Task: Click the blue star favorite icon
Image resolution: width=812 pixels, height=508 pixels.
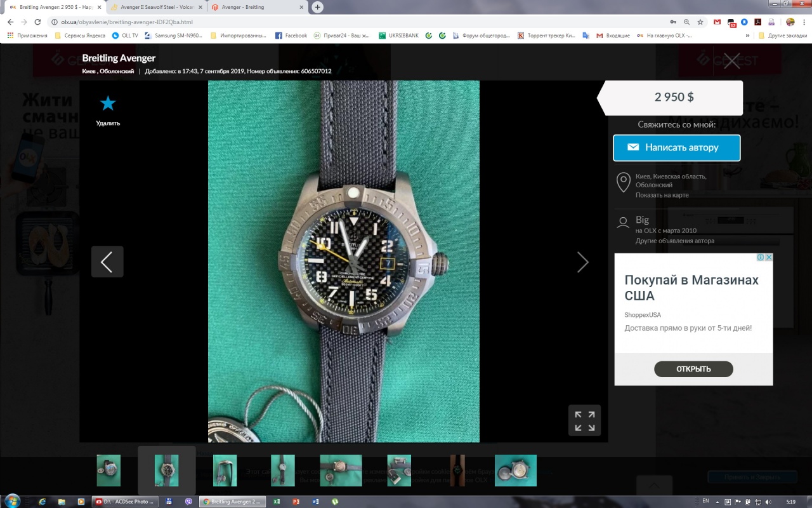Action: tap(108, 104)
